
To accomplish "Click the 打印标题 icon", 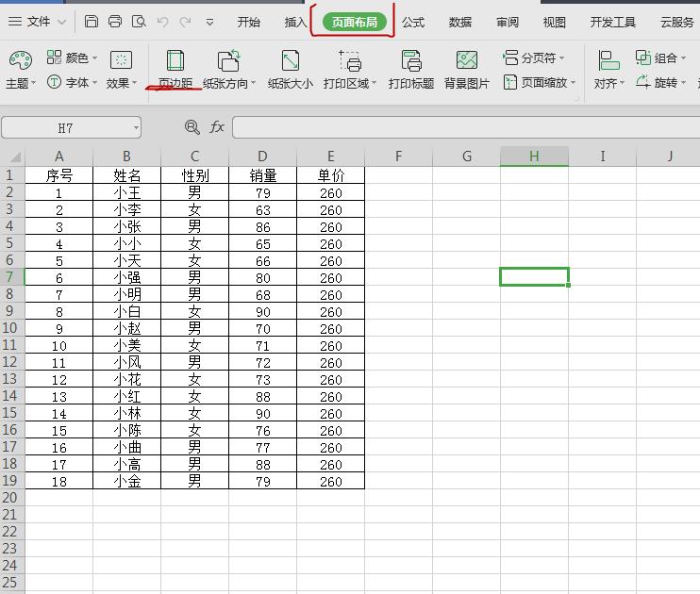I will (x=411, y=60).
